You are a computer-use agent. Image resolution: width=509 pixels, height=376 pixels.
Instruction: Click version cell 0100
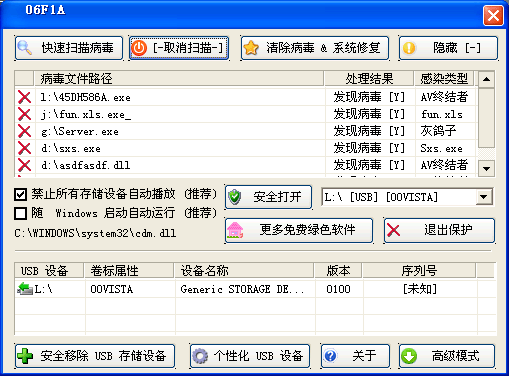click(338, 289)
